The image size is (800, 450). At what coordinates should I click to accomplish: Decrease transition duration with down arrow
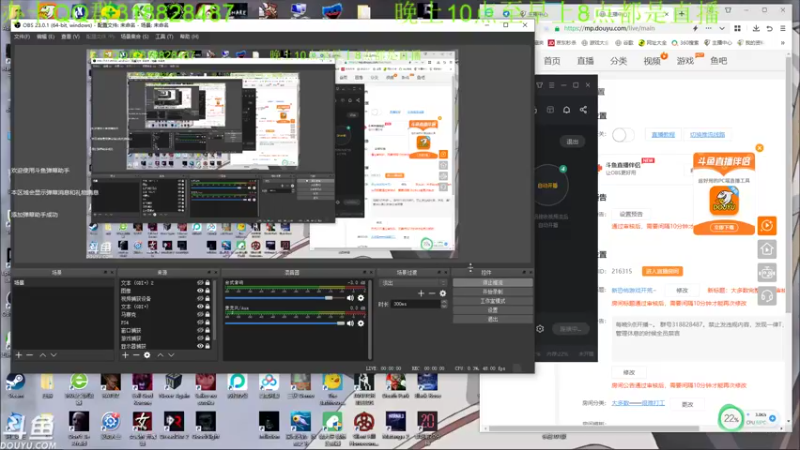443,306
